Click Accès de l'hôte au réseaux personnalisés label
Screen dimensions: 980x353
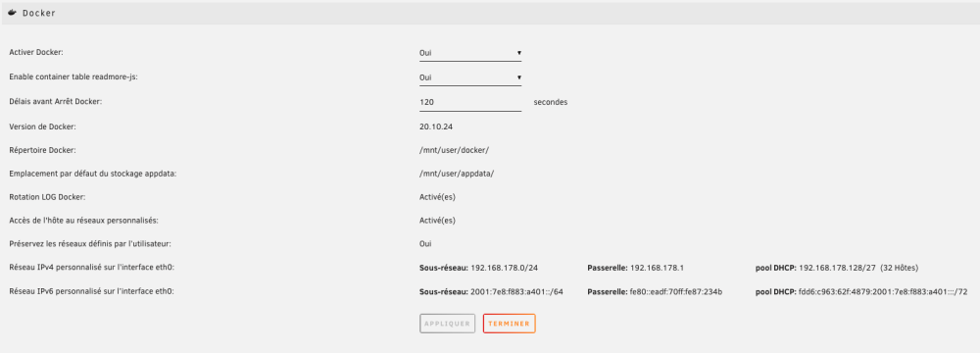(x=83, y=221)
